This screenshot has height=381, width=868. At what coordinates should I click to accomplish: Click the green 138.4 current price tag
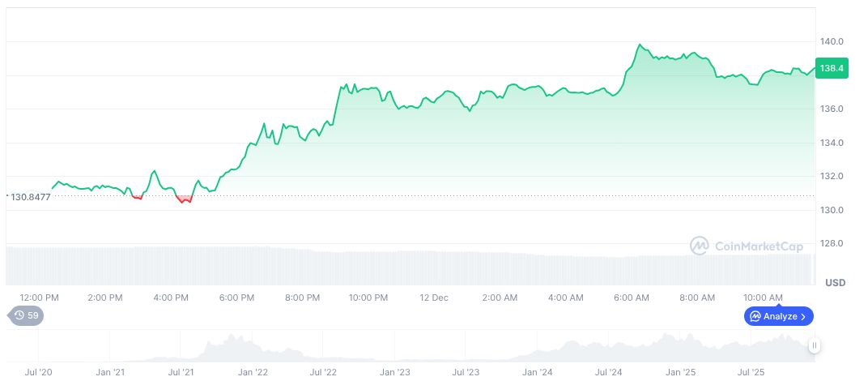click(832, 69)
